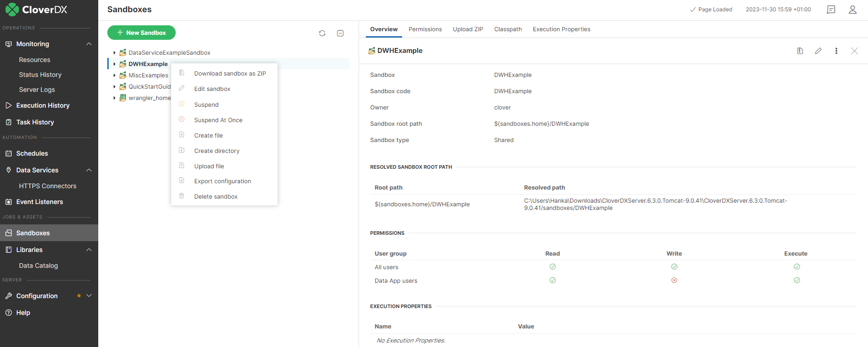Click the download sandbox icon in detail header
This screenshot has height=347, width=868.
pyautogui.click(x=800, y=51)
